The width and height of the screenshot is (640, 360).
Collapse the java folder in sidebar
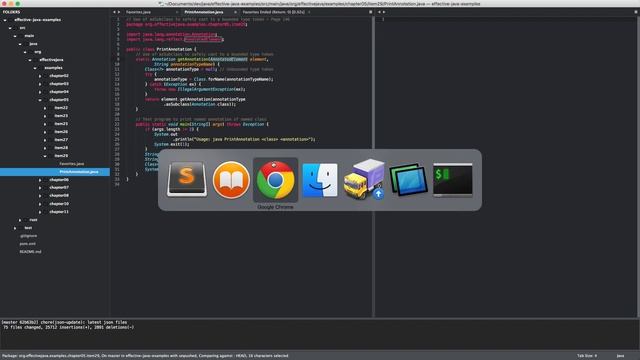(20, 44)
